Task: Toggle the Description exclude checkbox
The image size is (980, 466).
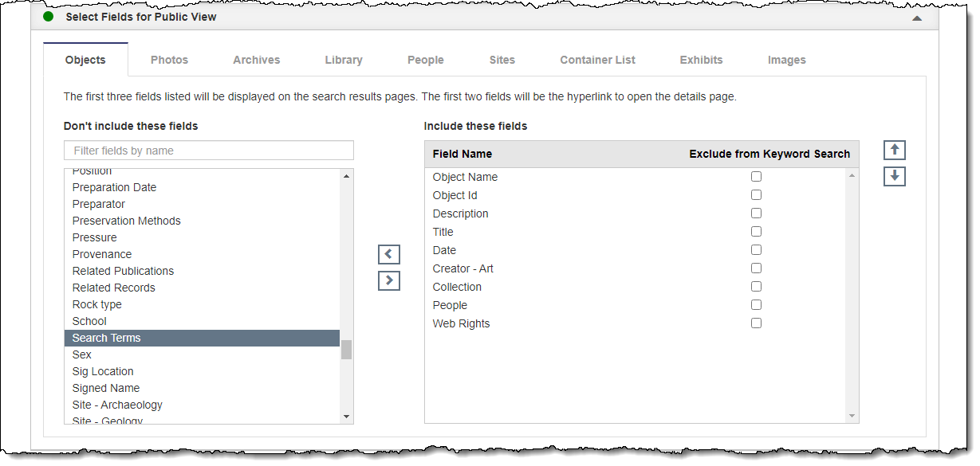Action: 756,213
